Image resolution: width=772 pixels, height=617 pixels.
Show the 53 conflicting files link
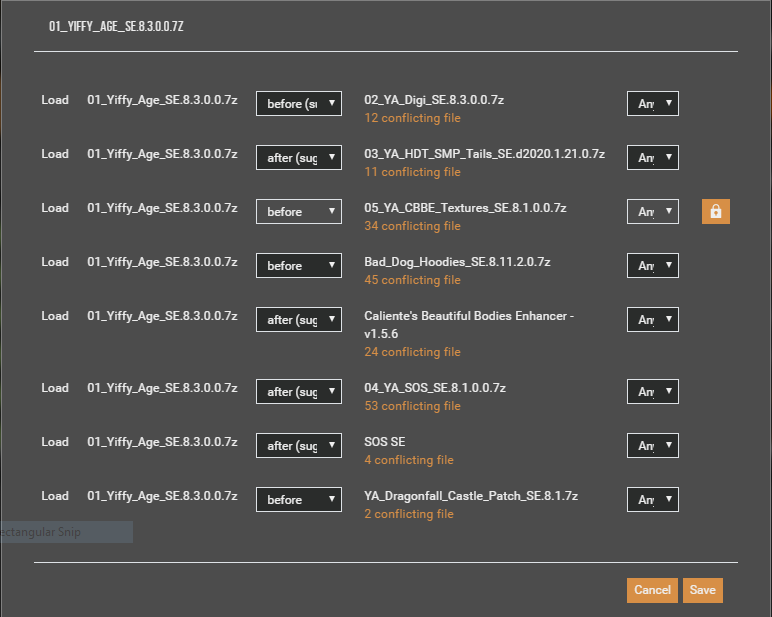click(412, 406)
